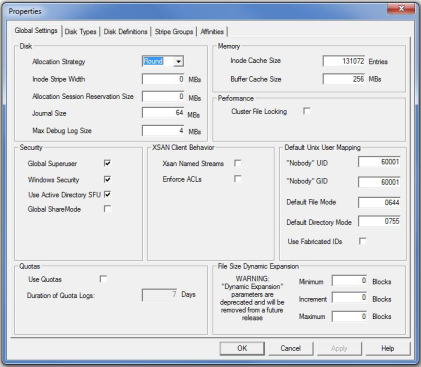Click the Duration of Quota Logs field
The width and height of the screenshot is (421, 367).
click(160, 295)
